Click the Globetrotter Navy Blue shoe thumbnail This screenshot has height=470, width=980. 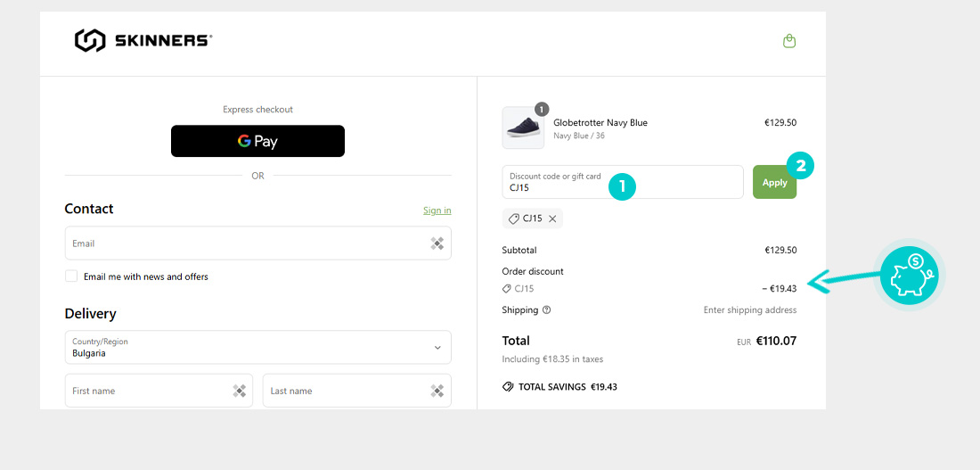tap(523, 128)
